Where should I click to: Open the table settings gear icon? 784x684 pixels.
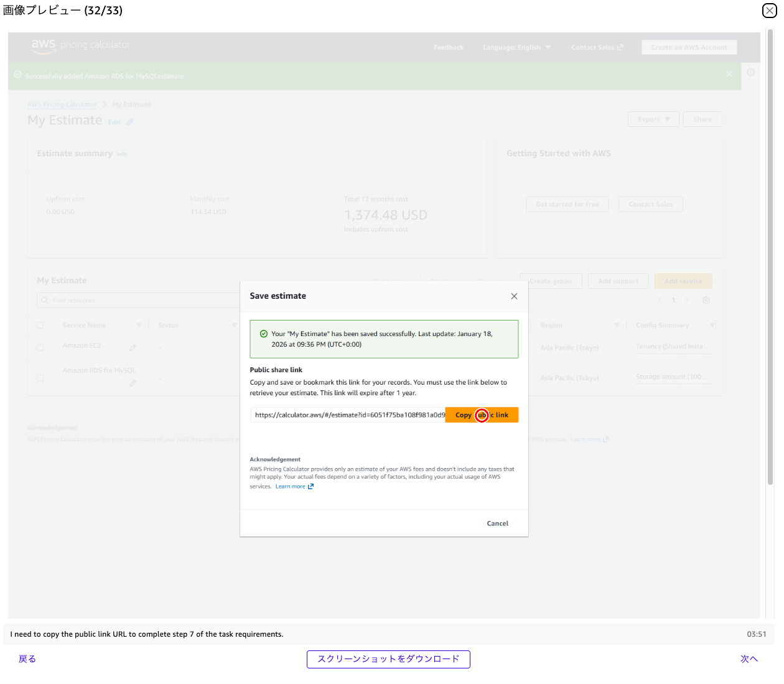706,300
